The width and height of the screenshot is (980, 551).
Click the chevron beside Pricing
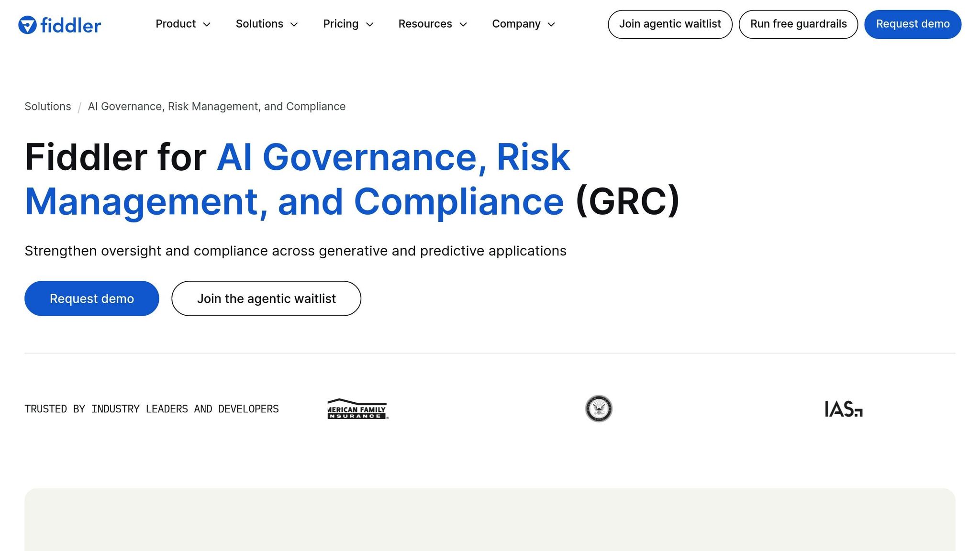[x=369, y=24]
